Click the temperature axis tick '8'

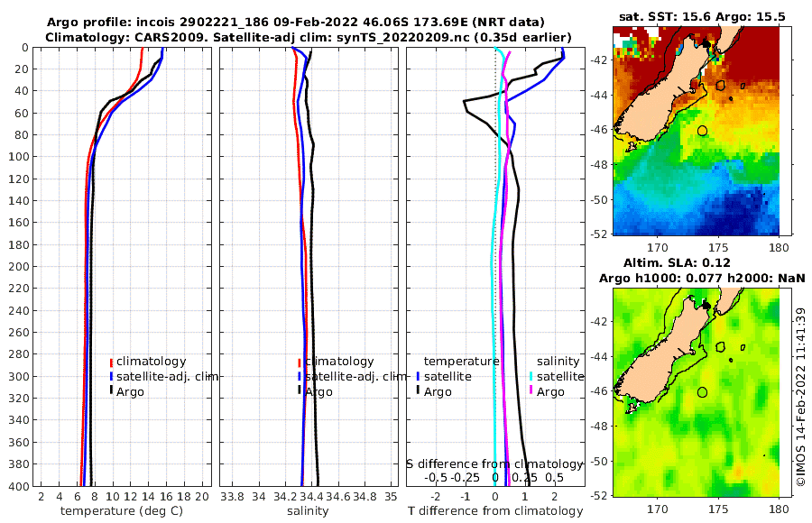96,497
